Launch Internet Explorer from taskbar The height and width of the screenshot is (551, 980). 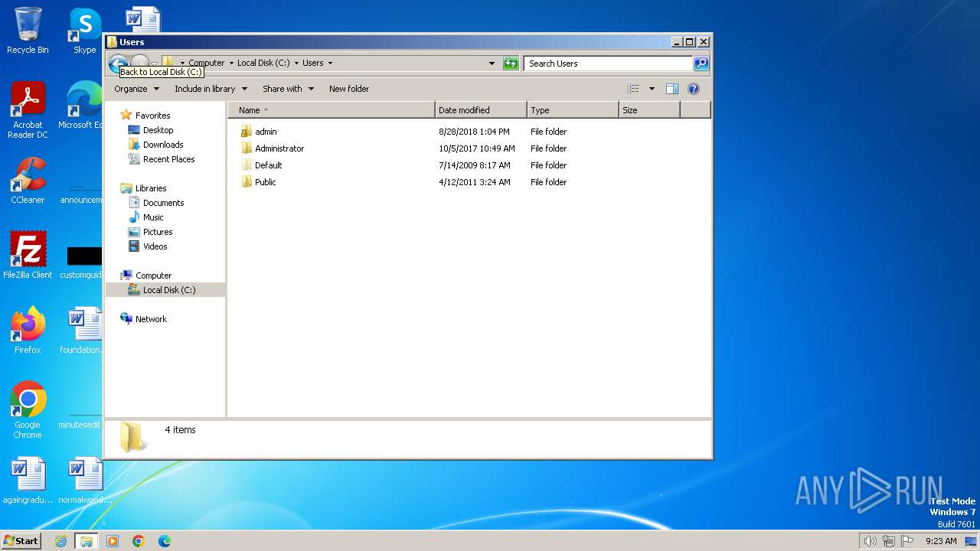(x=60, y=541)
